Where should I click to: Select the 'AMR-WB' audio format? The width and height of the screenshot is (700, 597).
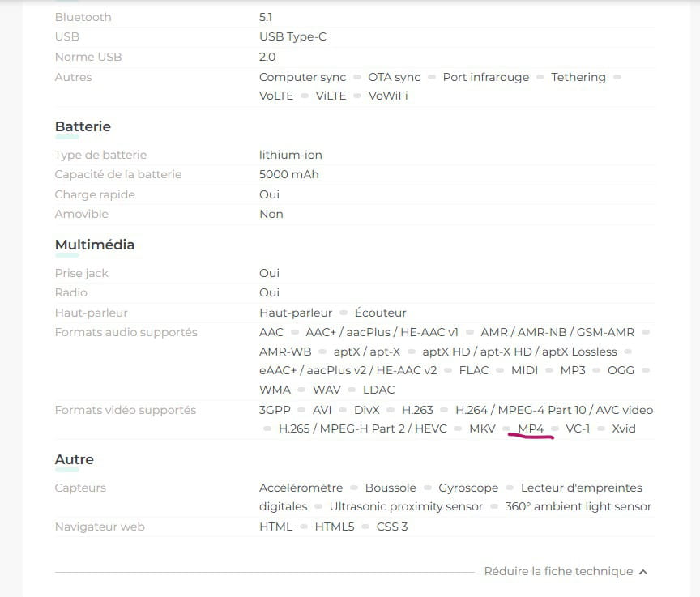285,352
